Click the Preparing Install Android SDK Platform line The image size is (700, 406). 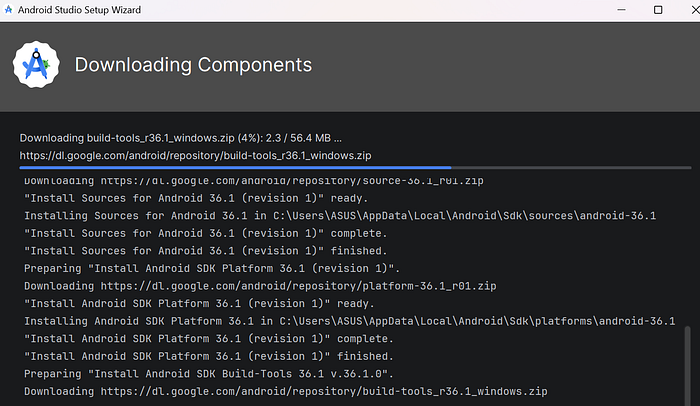click(x=212, y=268)
